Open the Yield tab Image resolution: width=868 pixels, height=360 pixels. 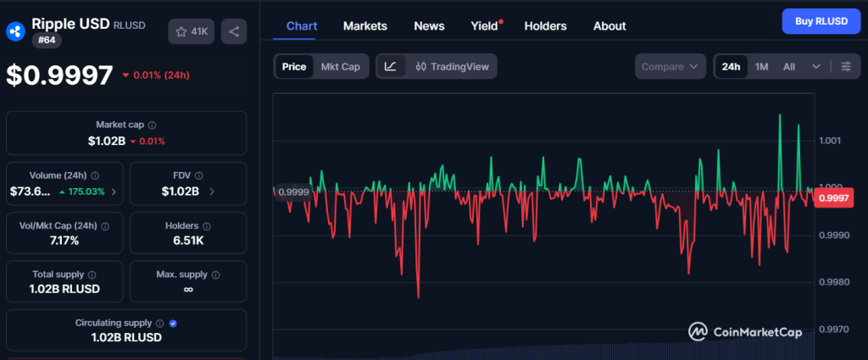pyautogui.click(x=484, y=26)
